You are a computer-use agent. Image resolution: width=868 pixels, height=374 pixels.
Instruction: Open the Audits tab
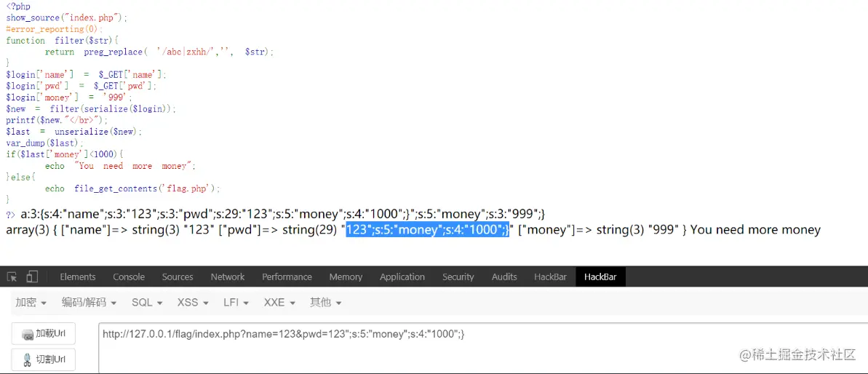tap(503, 276)
